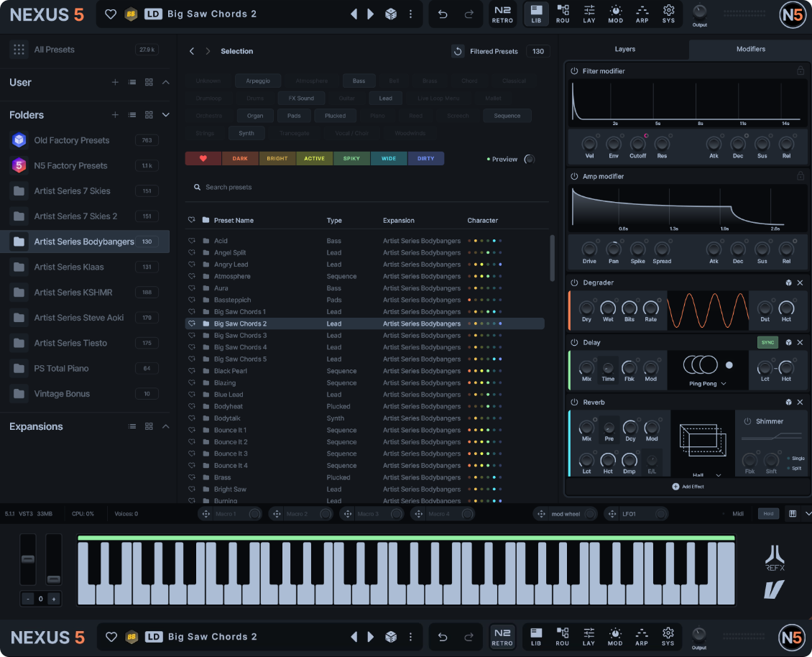Filter presets by BRIGHT character
Image resolution: width=812 pixels, height=657 pixels.
point(277,159)
